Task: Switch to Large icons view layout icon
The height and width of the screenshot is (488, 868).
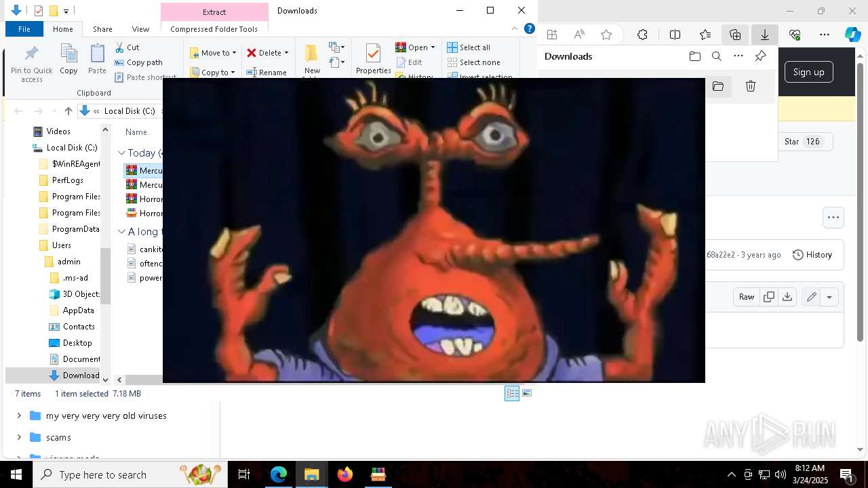Action: click(x=527, y=393)
